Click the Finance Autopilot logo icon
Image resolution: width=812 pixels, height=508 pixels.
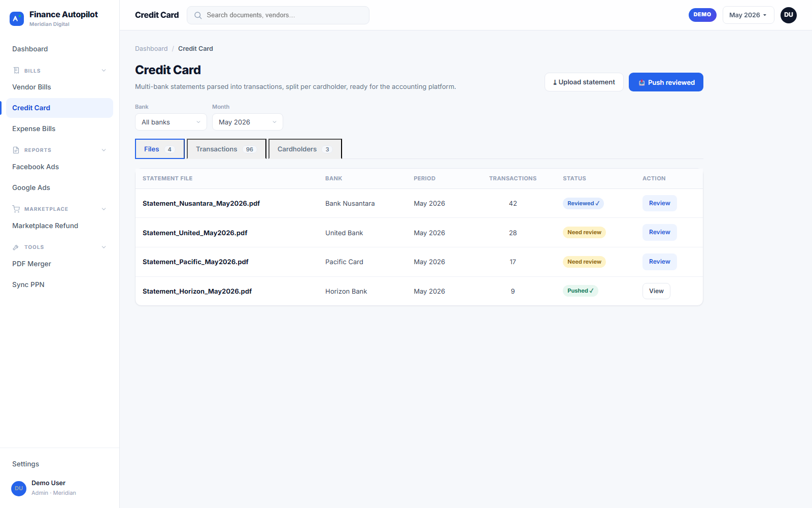click(x=17, y=19)
